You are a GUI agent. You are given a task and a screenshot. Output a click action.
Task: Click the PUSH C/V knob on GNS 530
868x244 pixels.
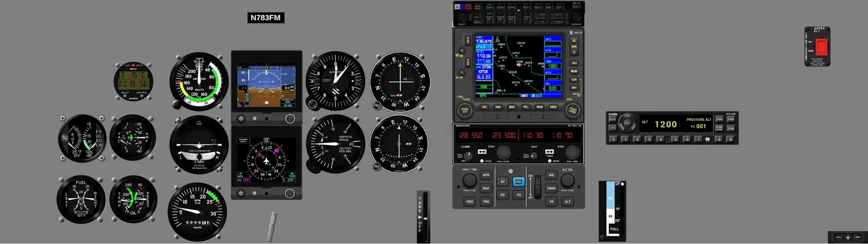pos(465,110)
